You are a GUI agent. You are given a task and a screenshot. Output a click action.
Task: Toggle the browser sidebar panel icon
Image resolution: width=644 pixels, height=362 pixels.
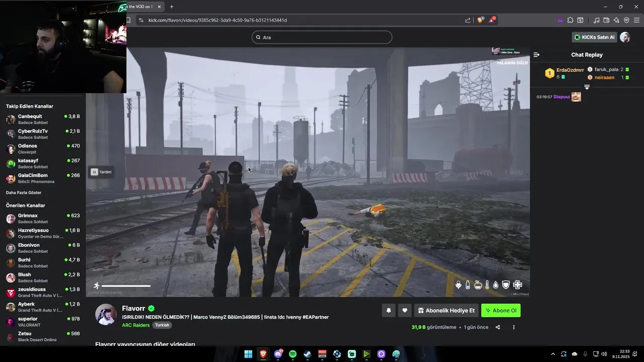point(580,20)
